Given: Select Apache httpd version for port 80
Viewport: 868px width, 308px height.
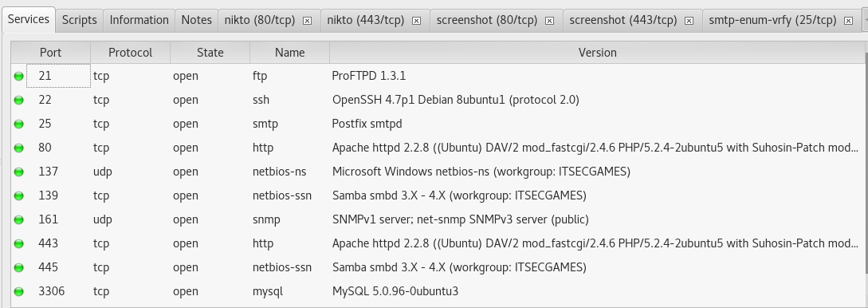Looking at the screenshot, I should click(597, 148).
